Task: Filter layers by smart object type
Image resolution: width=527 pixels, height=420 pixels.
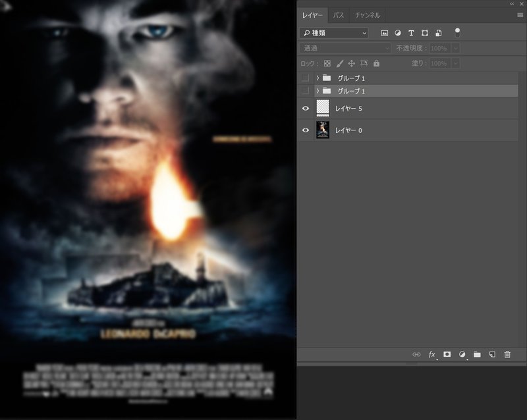Action: point(439,33)
